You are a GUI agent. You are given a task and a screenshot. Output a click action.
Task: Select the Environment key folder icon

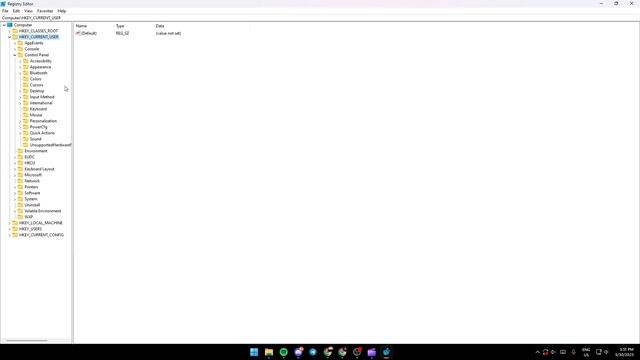(20, 151)
